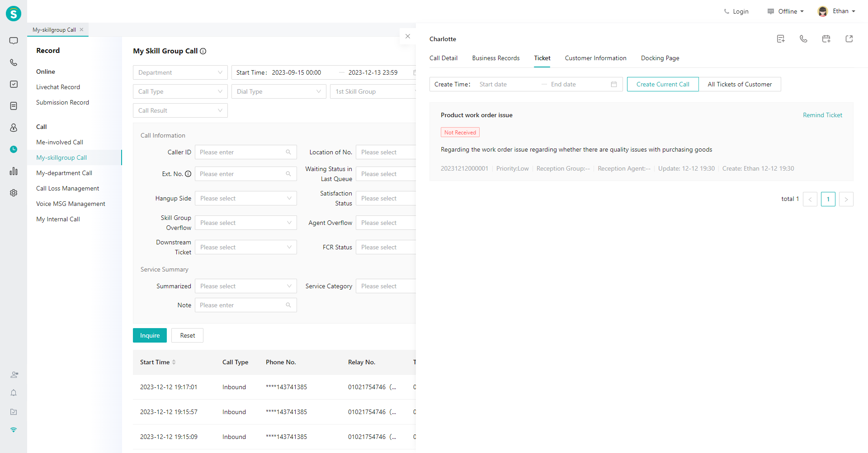Click the search icon in Caller ID field
868x453 pixels.
click(288, 152)
